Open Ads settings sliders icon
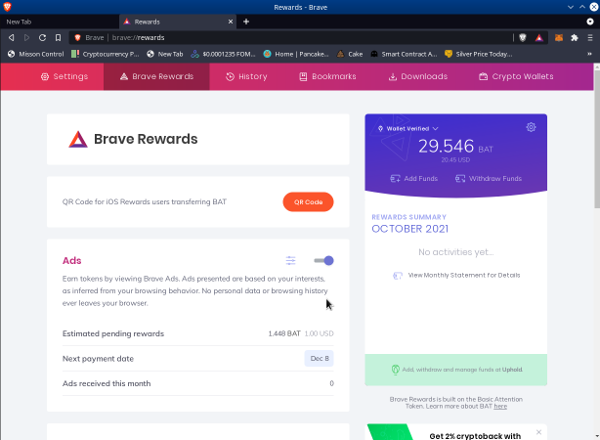 pyautogui.click(x=291, y=261)
